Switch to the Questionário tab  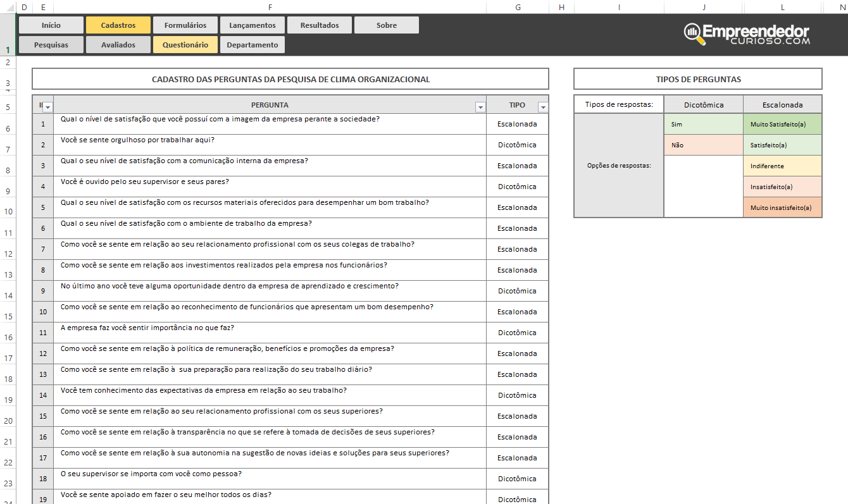click(x=185, y=45)
